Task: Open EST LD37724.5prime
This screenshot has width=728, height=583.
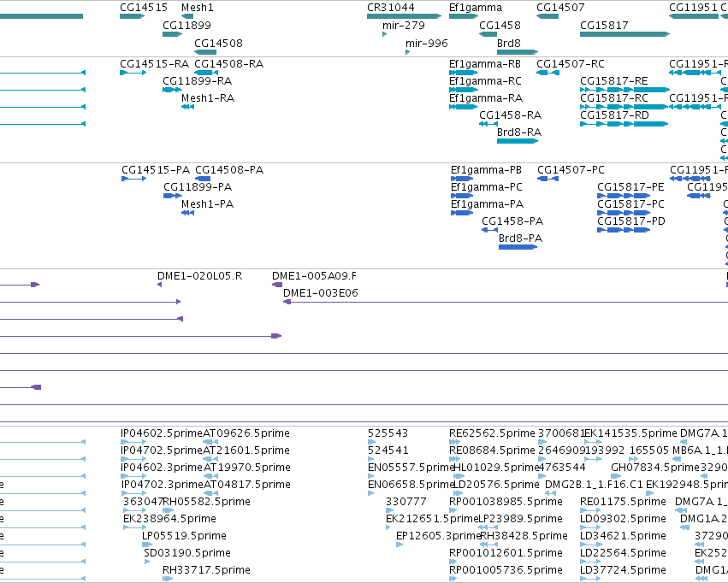Action: [x=590, y=579]
